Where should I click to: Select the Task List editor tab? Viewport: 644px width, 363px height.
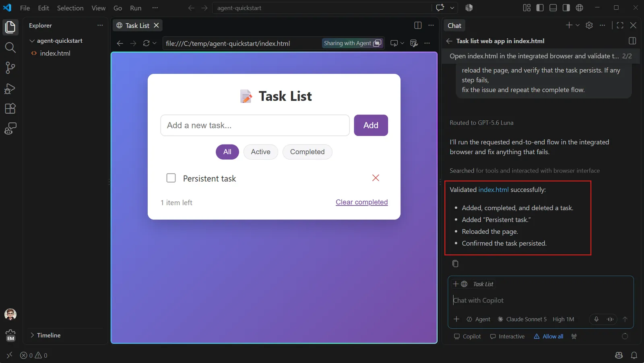137,25
